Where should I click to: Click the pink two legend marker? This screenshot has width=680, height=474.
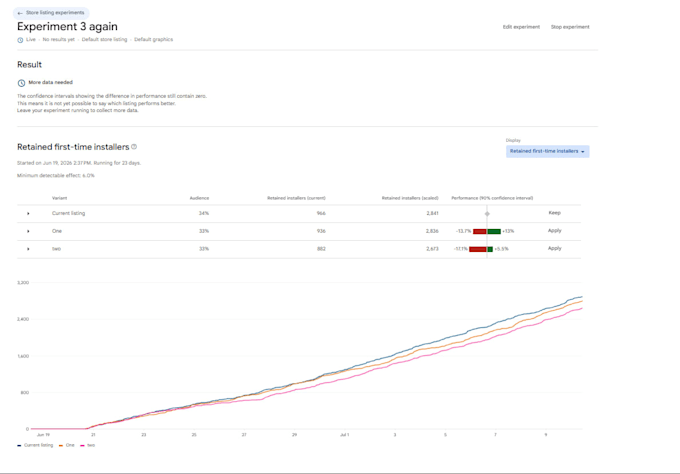[82, 445]
